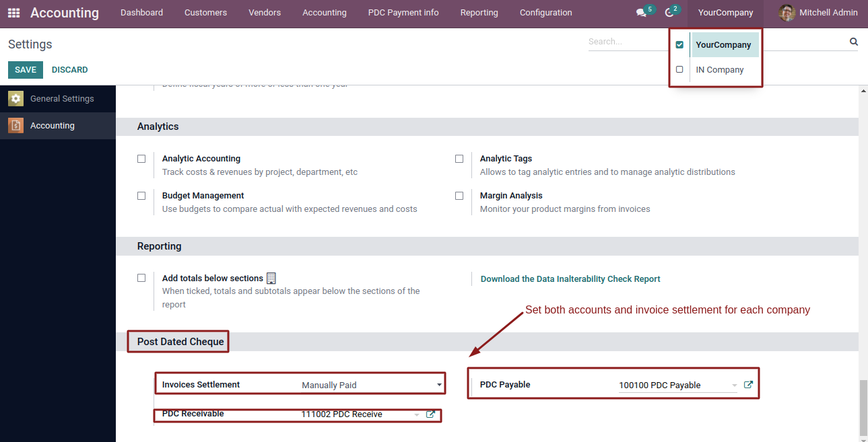Image resolution: width=868 pixels, height=442 pixels.
Task: Click the SAVE button
Action: (x=26, y=70)
